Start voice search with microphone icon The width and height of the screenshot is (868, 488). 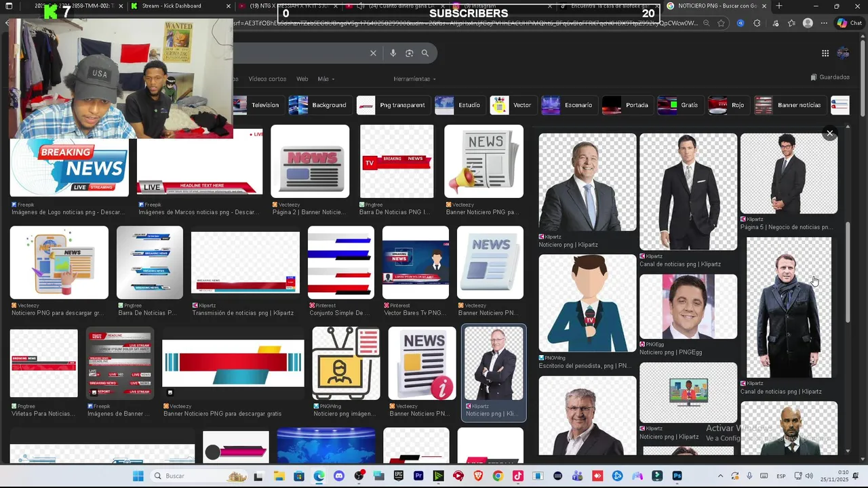tap(393, 53)
